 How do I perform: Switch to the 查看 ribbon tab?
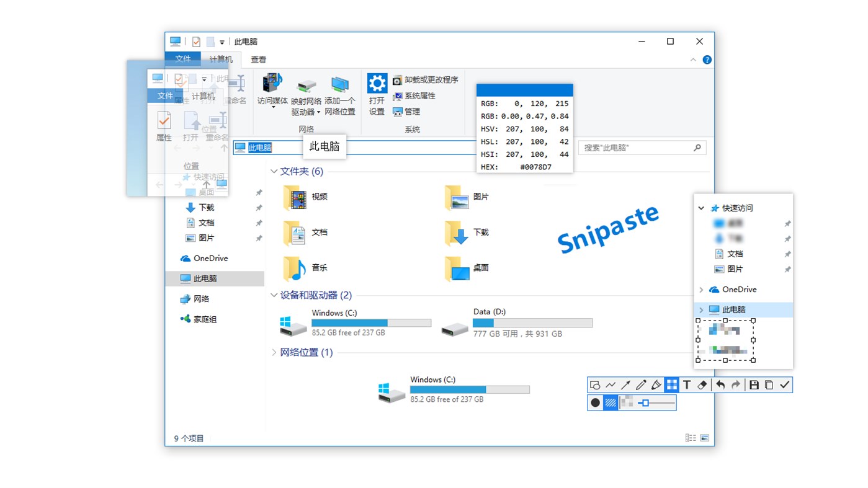pos(258,59)
